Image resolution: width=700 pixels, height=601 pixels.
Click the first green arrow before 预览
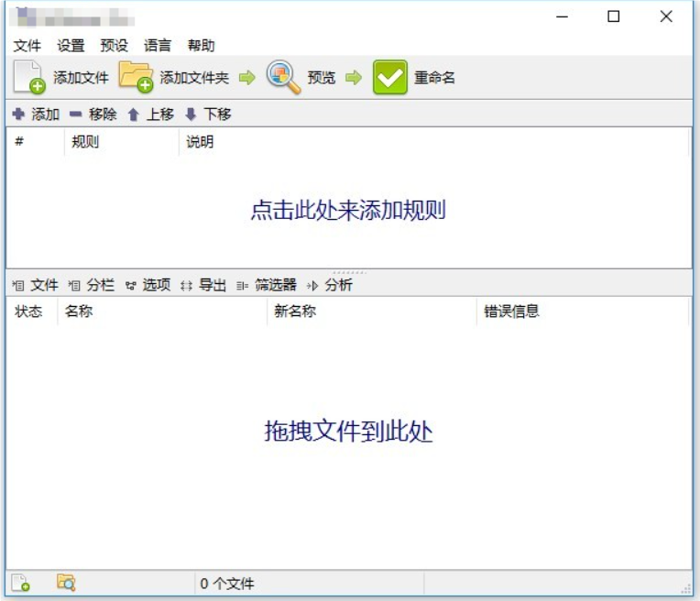point(246,78)
